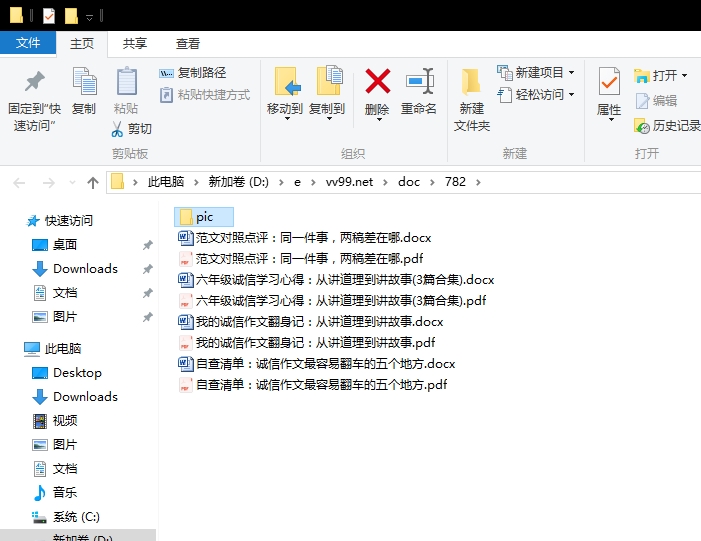The width and height of the screenshot is (701, 541).
Task: Expand the chevron after 此电脑 breadcrumb
Action: (x=196, y=182)
